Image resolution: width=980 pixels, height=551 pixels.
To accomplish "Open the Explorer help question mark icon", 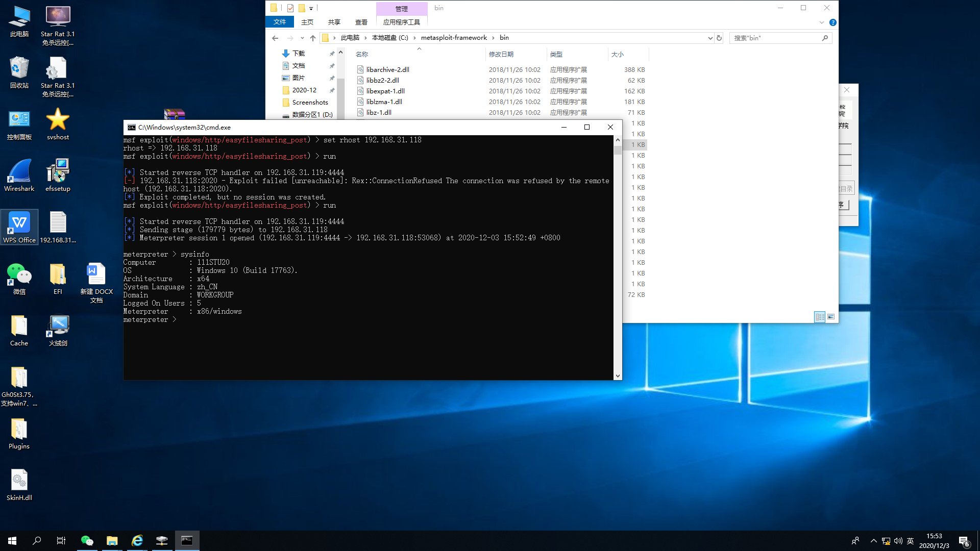I will pyautogui.click(x=833, y=22).
